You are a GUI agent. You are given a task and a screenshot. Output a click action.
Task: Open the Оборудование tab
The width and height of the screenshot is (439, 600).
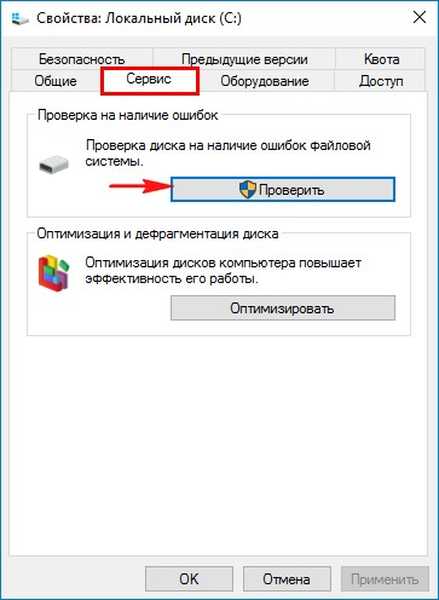click(x=264, y=81)
